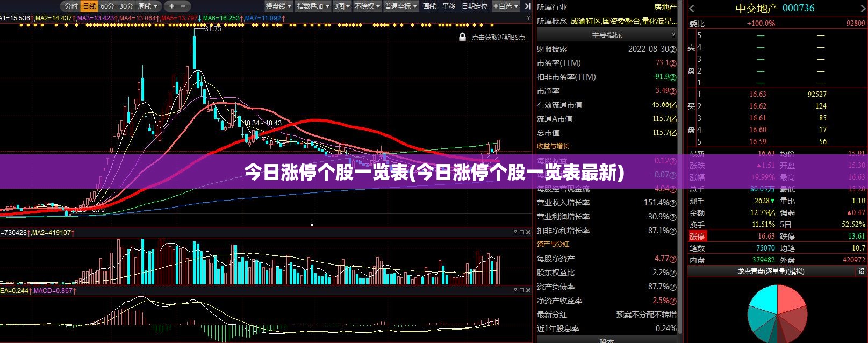Image resolution: width=868 pixels, height=343 pixels.
Task: Click info marker beside 营业收入增长率 151.4%
Action: [x=673, y=203]
